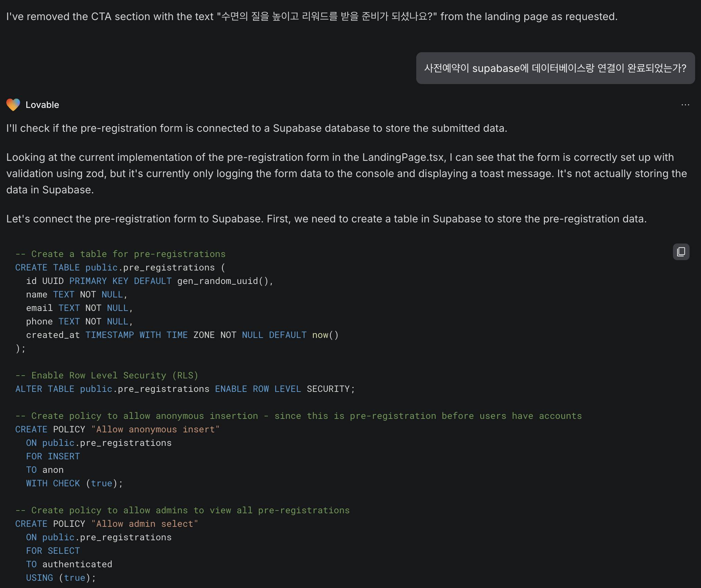This screenshot has width=701, height=588.
Task: Click the Lovable heart logo
Action: 13,105
